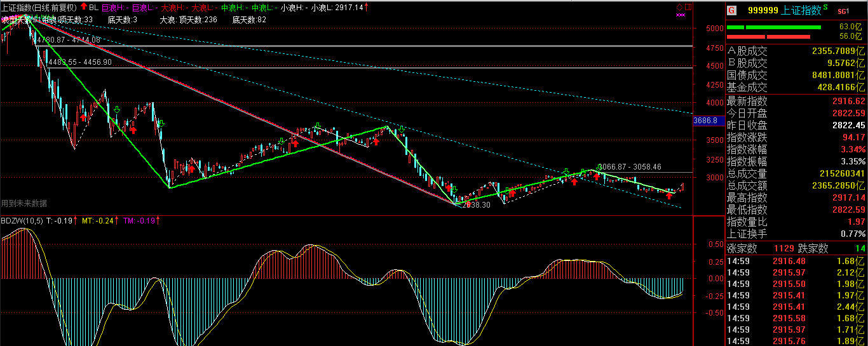The image size is (868, 346).
Task: Click the 4483.55 - 4456.90 gap label
Action: (x=79, y=62)
